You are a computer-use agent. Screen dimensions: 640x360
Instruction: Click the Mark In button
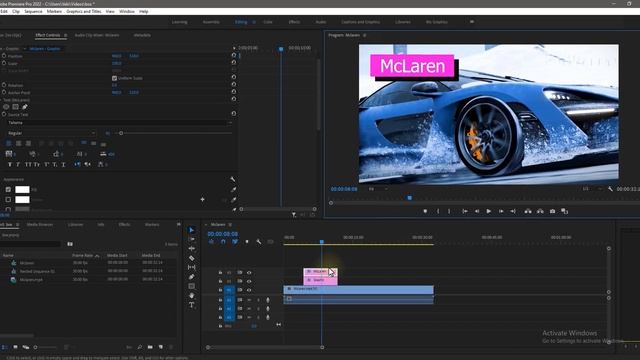point(438,211)
